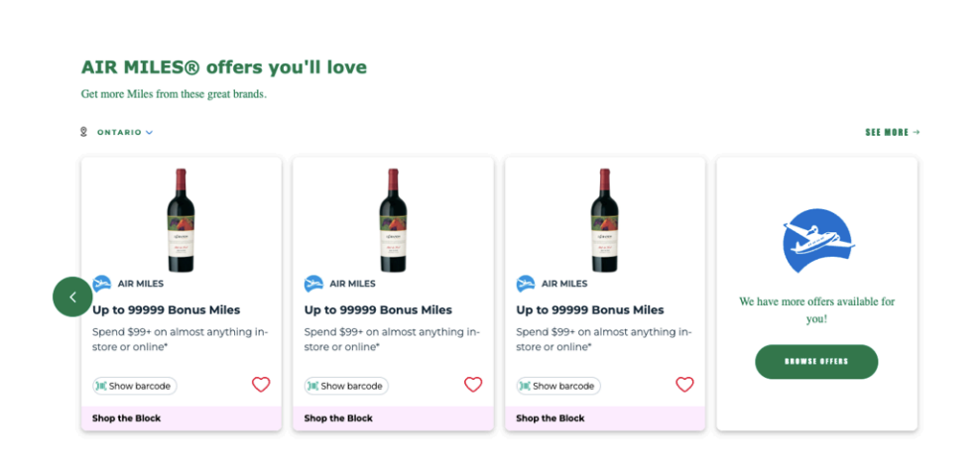
Task: Click the location pin icon beside Ontario
Action: click(84, 132)
